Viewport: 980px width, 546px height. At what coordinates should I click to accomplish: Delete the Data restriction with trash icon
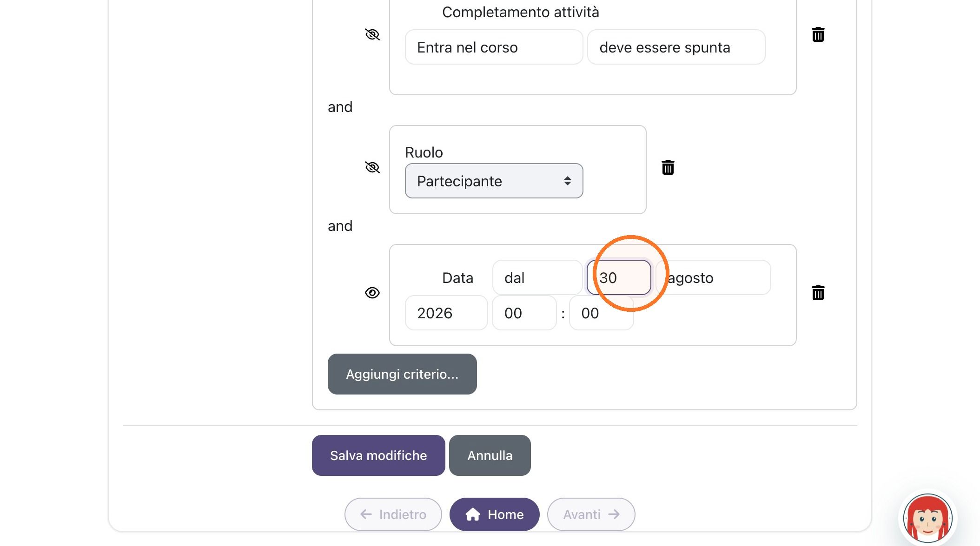point(818,293)
